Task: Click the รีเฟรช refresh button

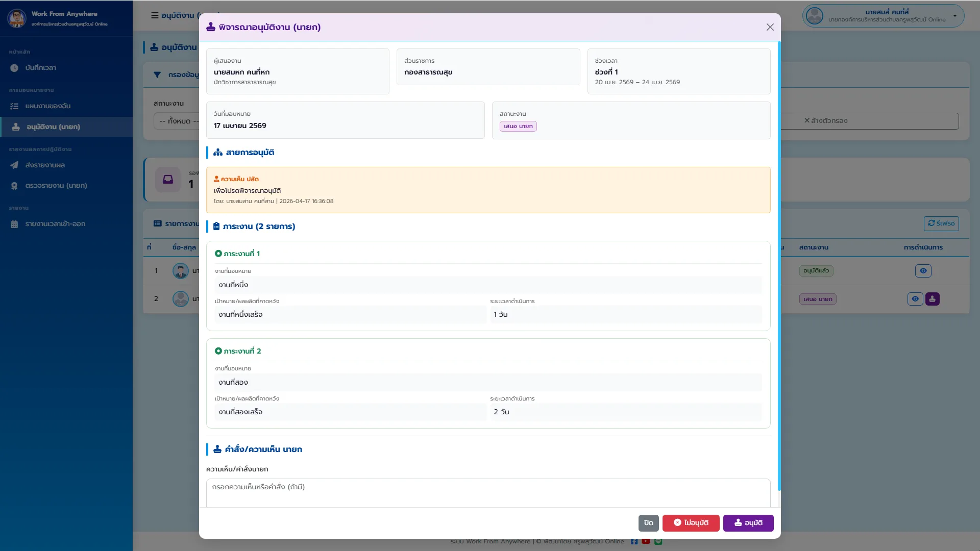Action: (941, 223)
